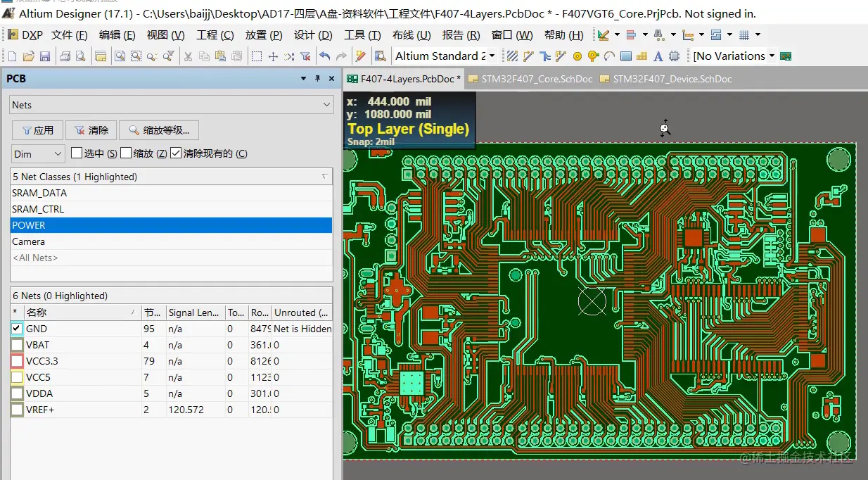Select the SRAM_DATA net class

(39, 193)
